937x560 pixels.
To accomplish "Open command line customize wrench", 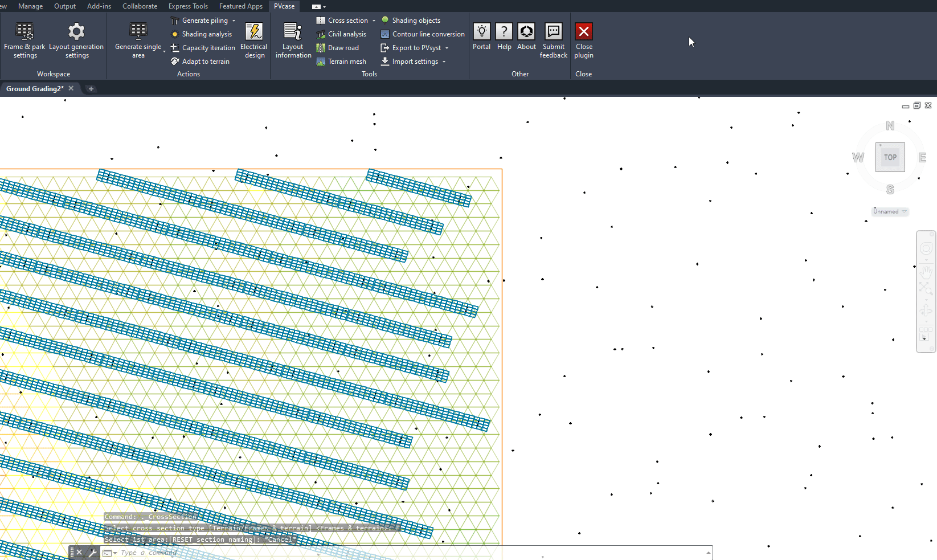I will tap(92, 553).
